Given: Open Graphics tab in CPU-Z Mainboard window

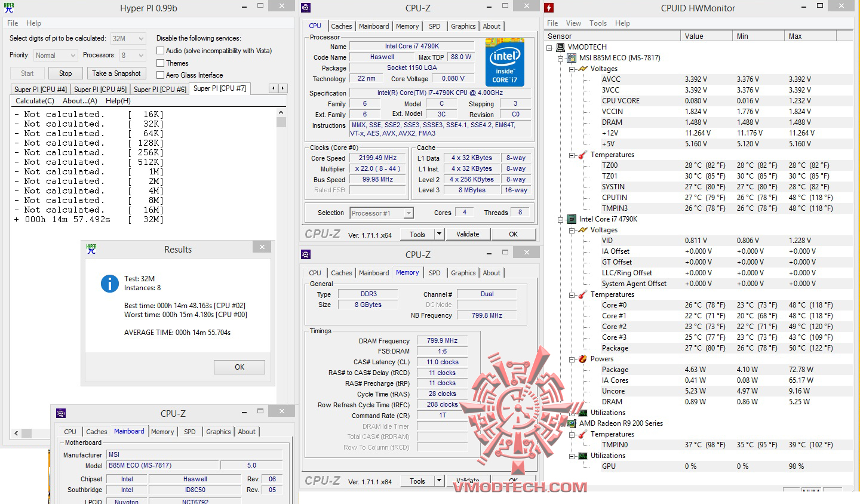Looking at the screenshot, I should (x=219, y=432).
